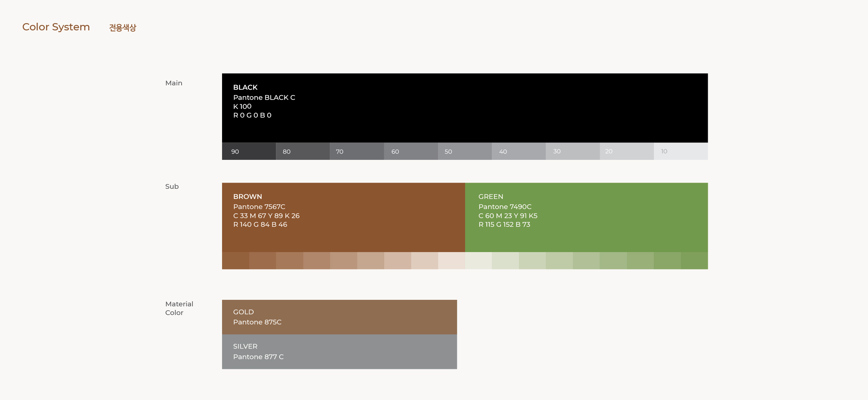Viewport: 868px width, 400px height.
Task: Click the brown RGB text R 140 G 84 B 46
Action: [x=260, y=225]
